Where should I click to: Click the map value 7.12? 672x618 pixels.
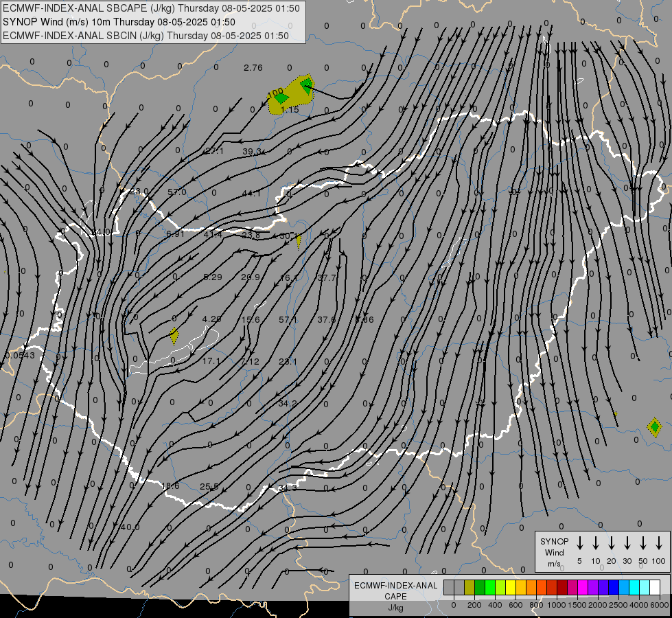tap(250, 362)
